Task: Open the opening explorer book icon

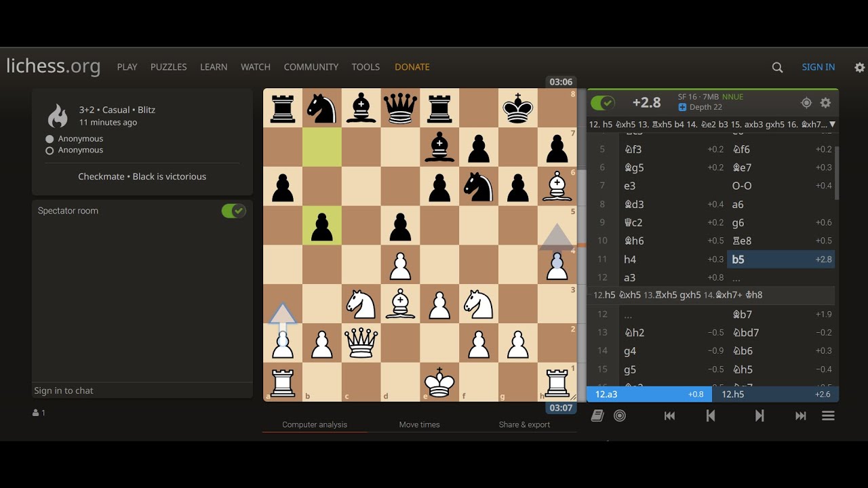Action: (597, 415)
